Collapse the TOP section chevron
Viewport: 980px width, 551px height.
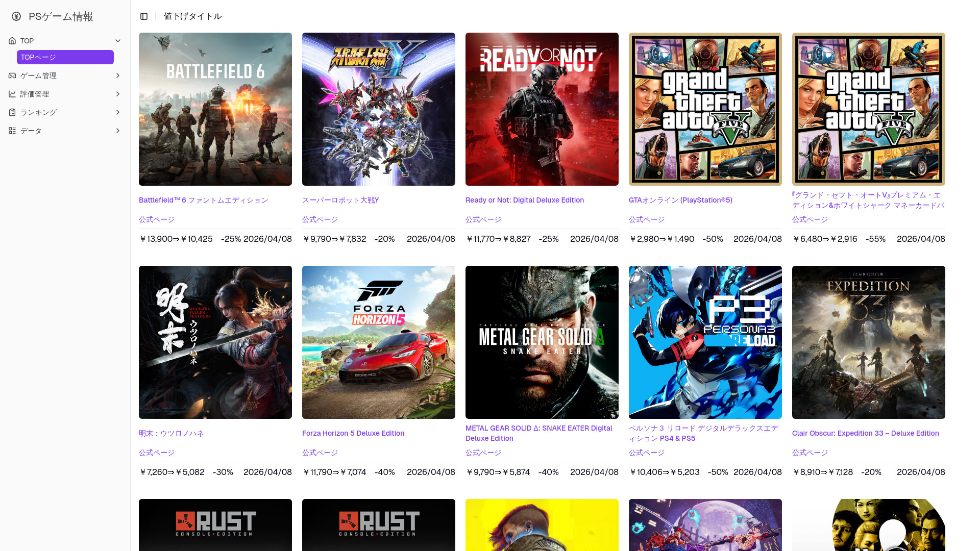point(118,41)
